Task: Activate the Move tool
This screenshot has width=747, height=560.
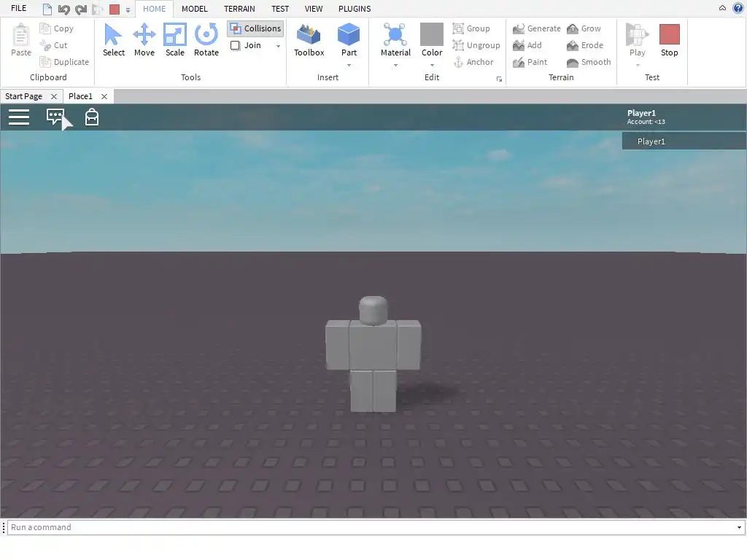Action: (144, 40)
